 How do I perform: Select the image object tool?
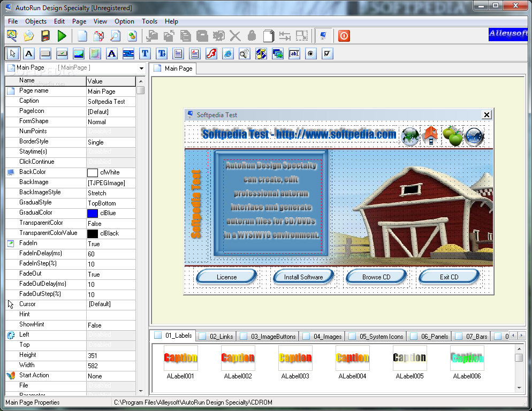79,54
